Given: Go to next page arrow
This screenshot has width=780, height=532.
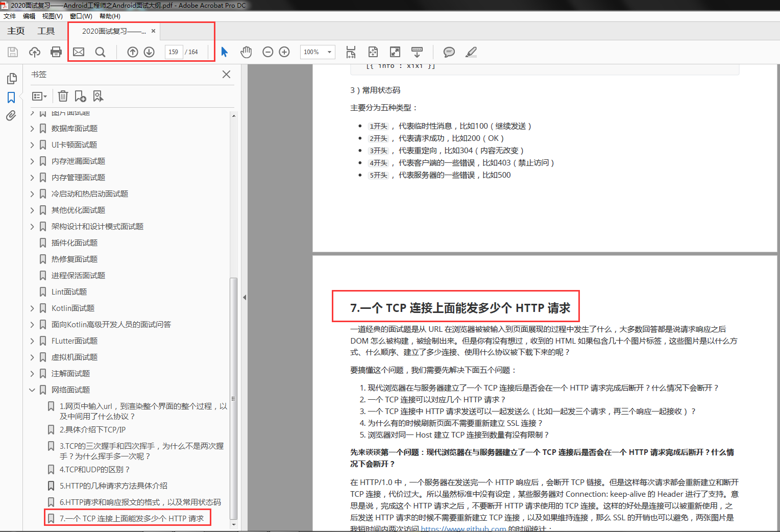Looking at the screenshot, I should pyautogui.click(x=149, y=52).
